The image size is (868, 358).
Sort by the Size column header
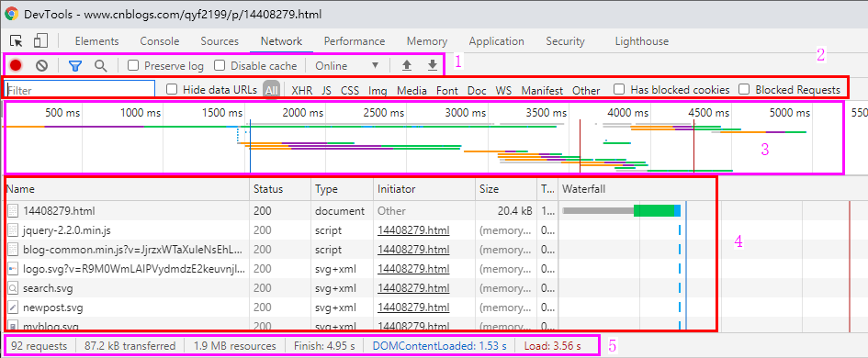[x=506, y=189]
